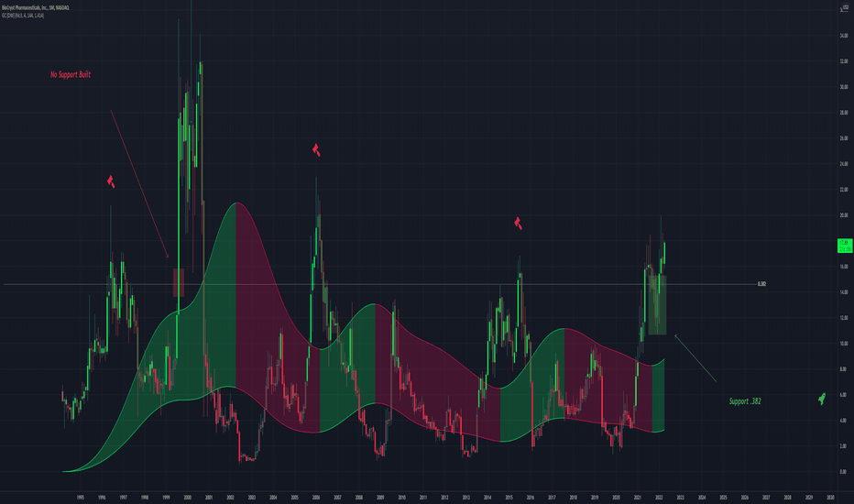Click the 20.00 label on the price axis
854x504 pixels.
(844, 215)
